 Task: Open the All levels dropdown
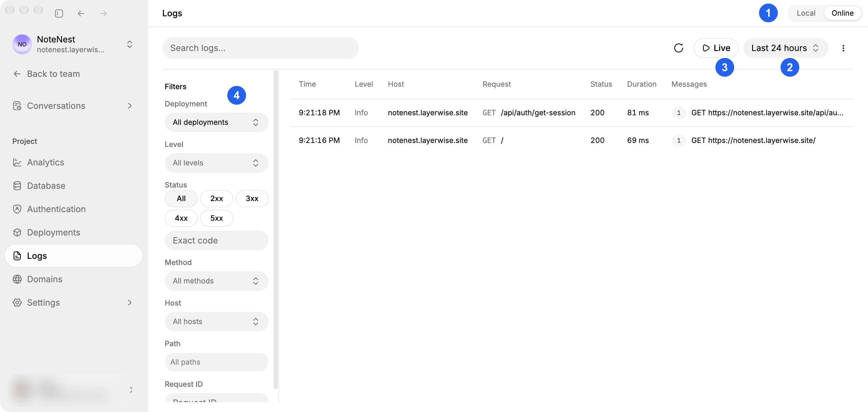click(x=216, y=163)
